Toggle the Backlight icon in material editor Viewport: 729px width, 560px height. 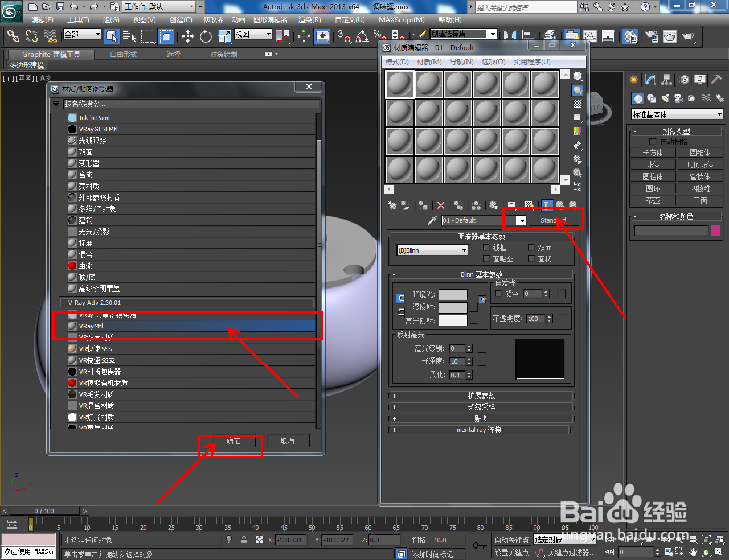578,90
